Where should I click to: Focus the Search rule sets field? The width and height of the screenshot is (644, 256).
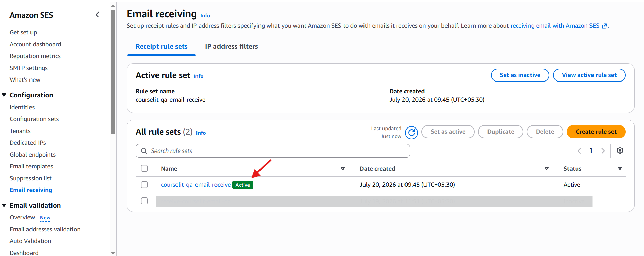tap(272, 151)
